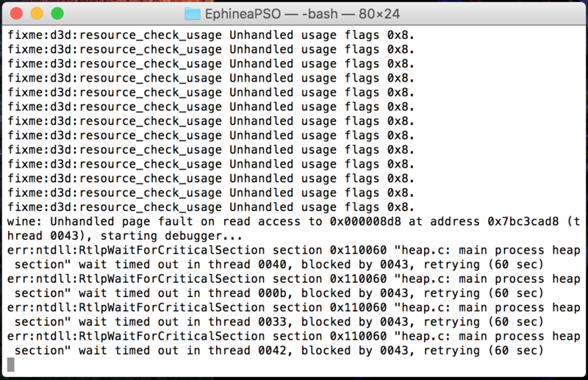Click the first fixme:d3d line at the top

point(211,35)
